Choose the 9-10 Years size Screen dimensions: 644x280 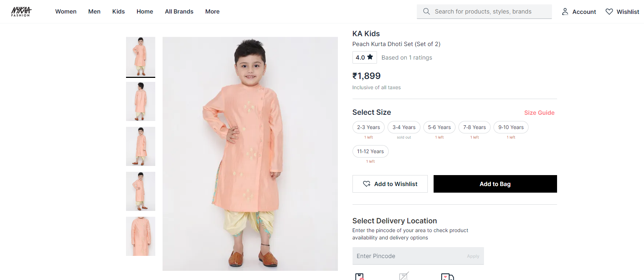pyautogui.click(x=511, y=127)
